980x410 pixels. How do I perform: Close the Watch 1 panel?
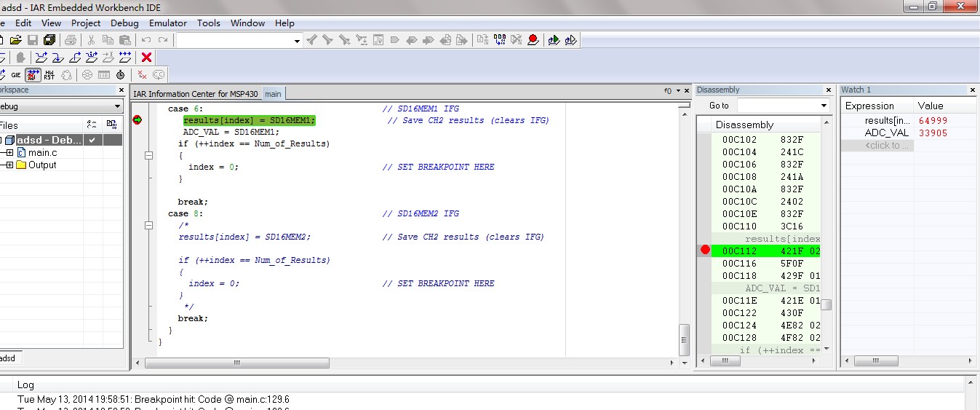[x=973, y=90]
